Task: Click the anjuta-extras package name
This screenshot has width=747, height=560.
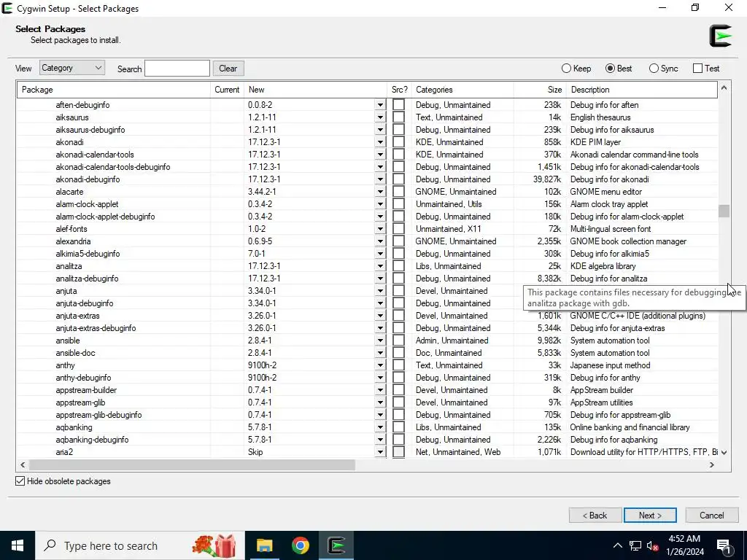Action: point(77,316)
